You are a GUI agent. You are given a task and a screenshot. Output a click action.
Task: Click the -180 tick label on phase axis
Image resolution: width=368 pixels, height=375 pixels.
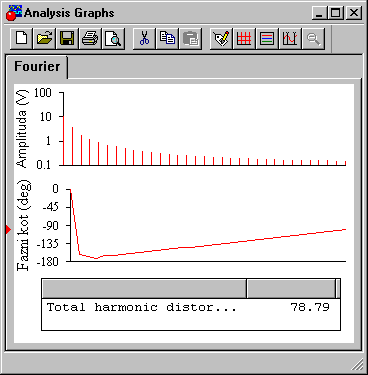point(47,262)
